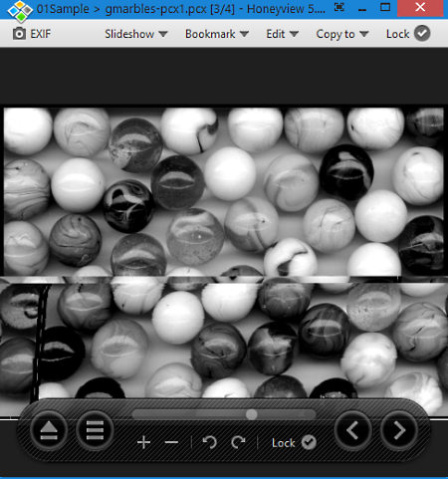448x479 pixels.
Task: Toggle the Lock checkmark in top toolbar
Action: click(422, 34)
